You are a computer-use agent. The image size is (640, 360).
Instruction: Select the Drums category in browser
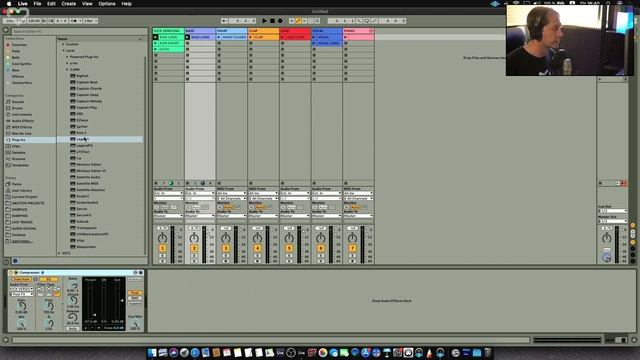pyautogui.click(x=17, y=108)
